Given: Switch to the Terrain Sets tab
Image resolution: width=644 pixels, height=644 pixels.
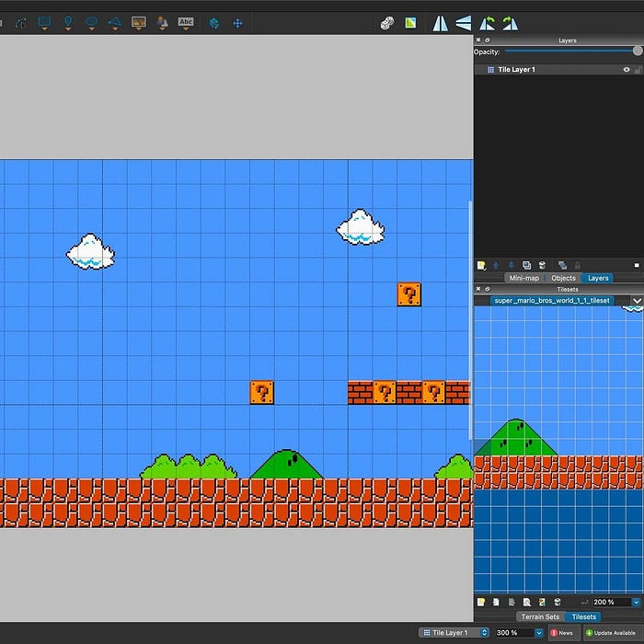Looking at the screenshot, I should [540, 616].
